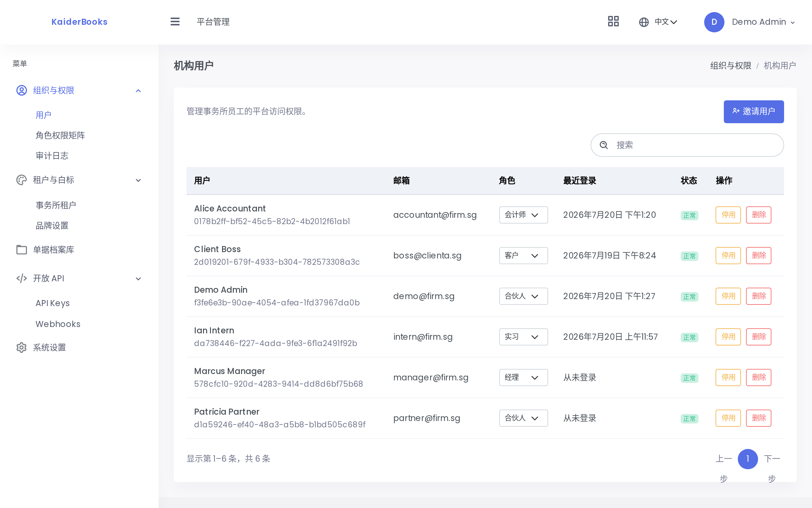
Task: Click 删除 for Alice Accountant
Action: [759, 215]
